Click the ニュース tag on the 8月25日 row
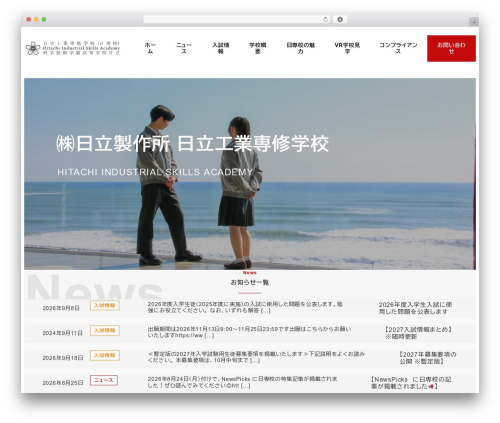500x423 pixels. (104, 380)
